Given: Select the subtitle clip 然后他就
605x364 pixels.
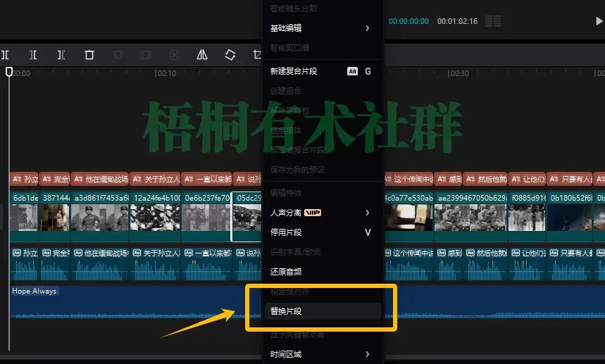Looking at the screenshot, I should coord(485,179).
